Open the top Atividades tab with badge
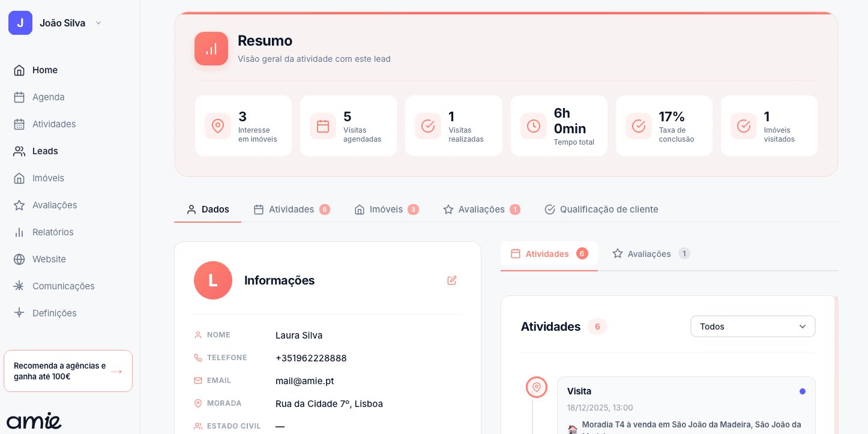This screenshot has width=868, height=434. (x=292, y=209)
